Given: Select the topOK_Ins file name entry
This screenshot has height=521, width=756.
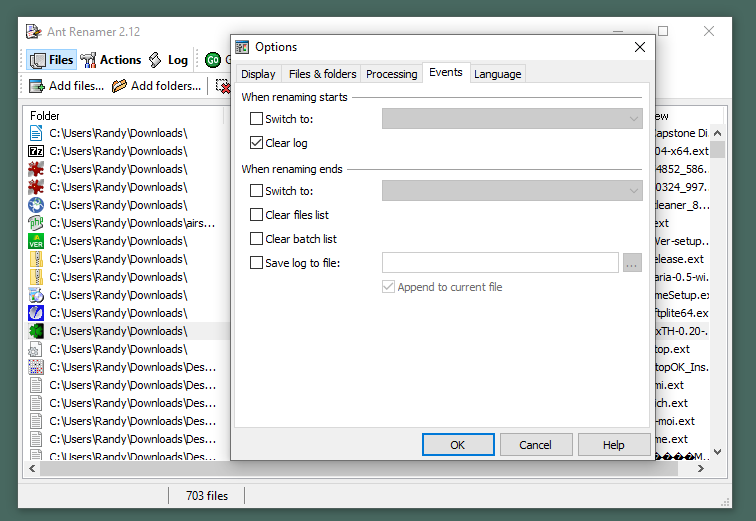Looking at the screenshot, I should [682, 367].
